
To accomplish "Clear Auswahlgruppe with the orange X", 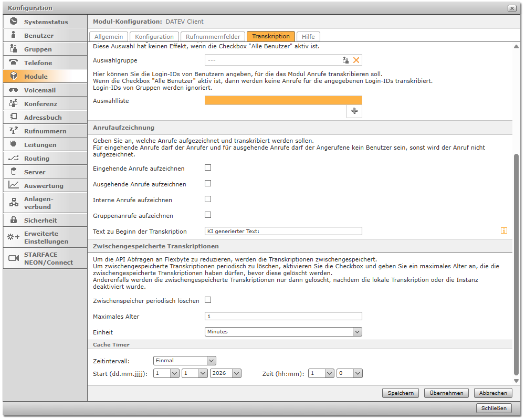I will point(356,60).
